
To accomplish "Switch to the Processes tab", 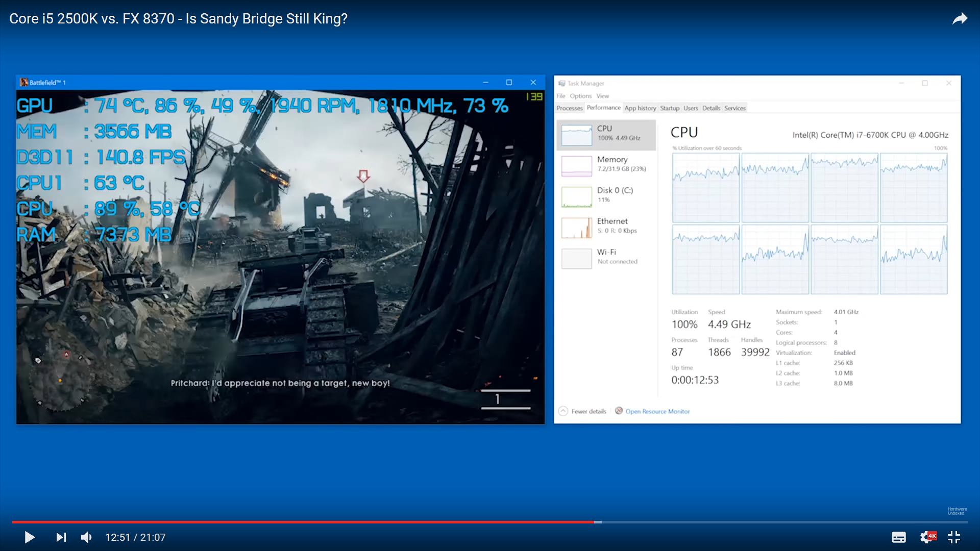I will click(x=570, y=108).
